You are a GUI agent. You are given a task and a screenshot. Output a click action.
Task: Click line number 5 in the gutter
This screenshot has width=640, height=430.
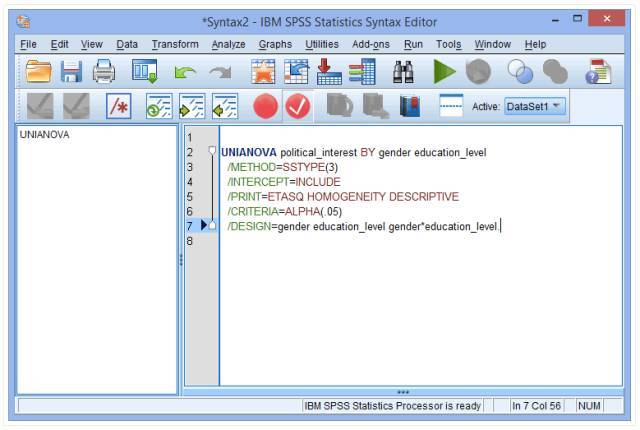(x=190, y=196)
